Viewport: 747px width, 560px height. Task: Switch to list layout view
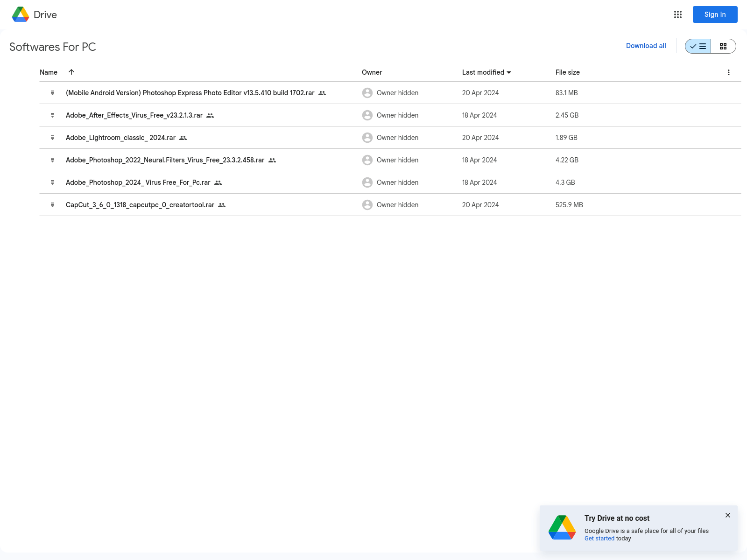click(698, 46)
